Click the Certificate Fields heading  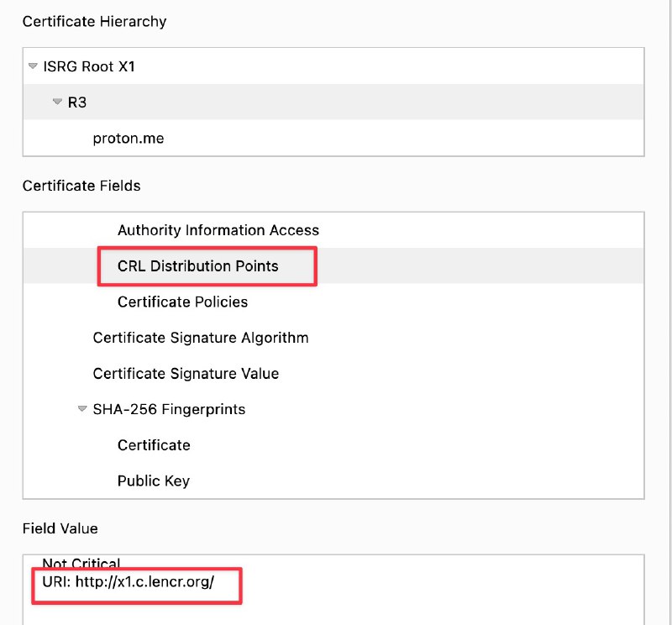tap(81, 186)
